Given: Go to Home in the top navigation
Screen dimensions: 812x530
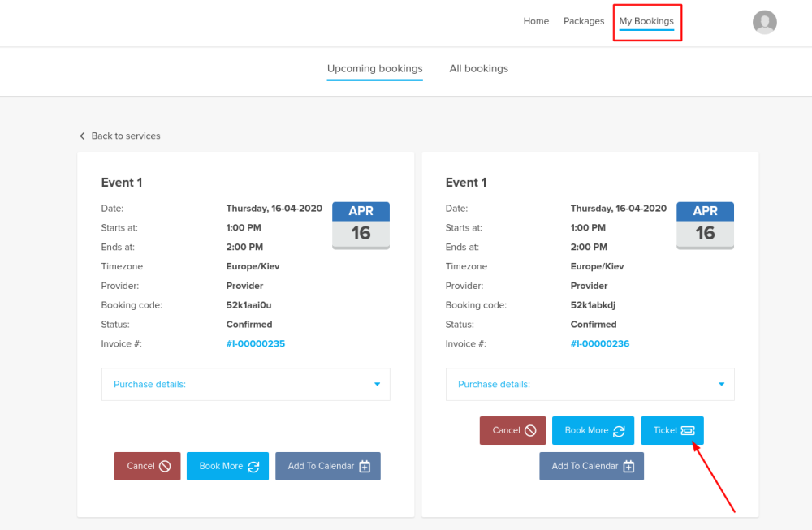Looking at the screenshot, I should click(x=536, y=21).
